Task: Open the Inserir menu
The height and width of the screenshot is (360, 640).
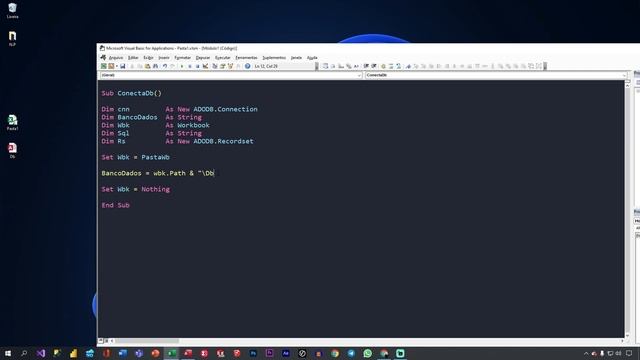Action: click(164, 58)
